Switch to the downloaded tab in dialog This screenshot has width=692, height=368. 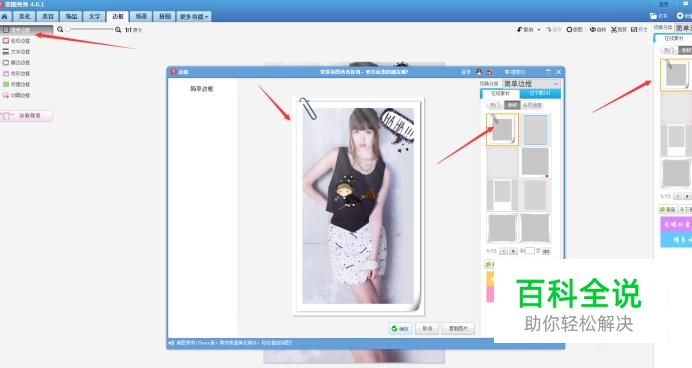(540, 94)
